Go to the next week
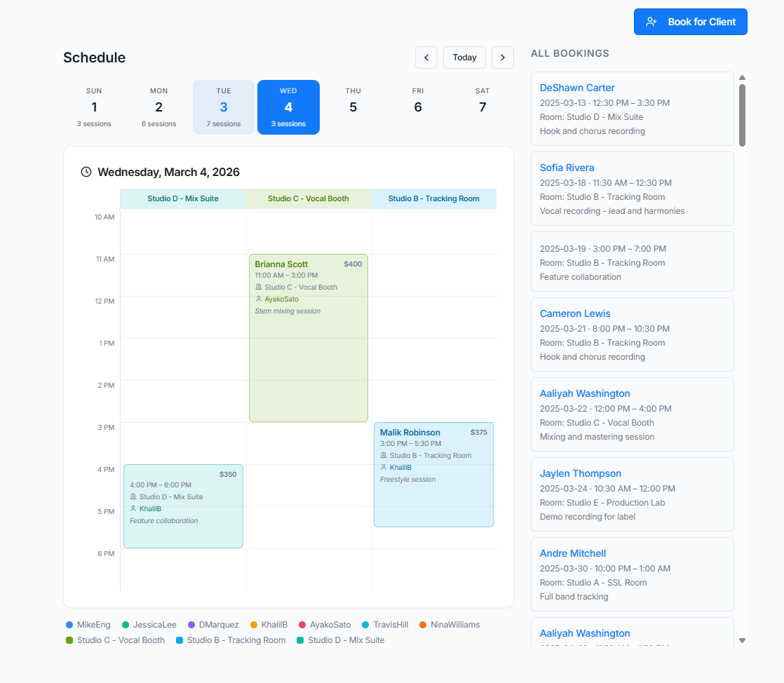 [503, 58]
